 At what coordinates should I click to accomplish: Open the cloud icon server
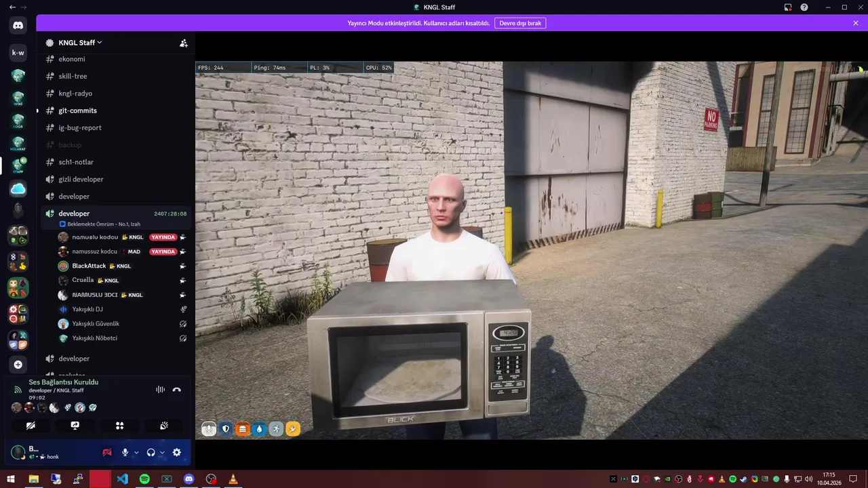click(18, 188)
